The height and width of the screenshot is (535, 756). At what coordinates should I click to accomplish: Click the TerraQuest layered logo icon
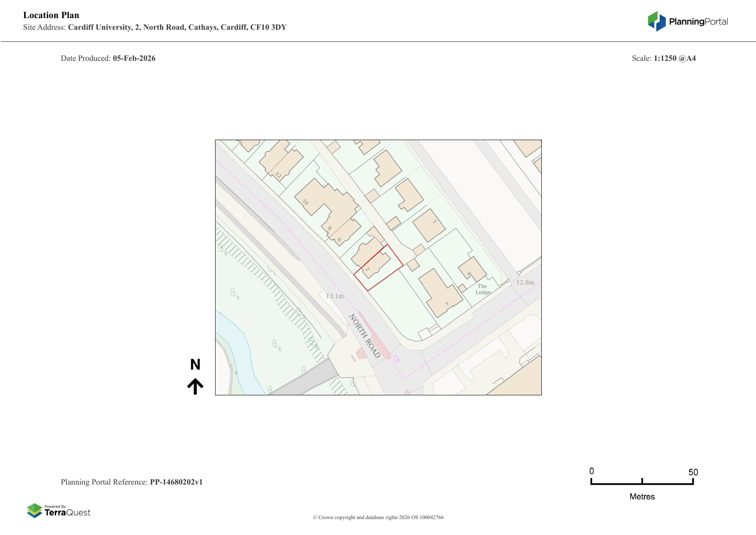coord(34,511)
